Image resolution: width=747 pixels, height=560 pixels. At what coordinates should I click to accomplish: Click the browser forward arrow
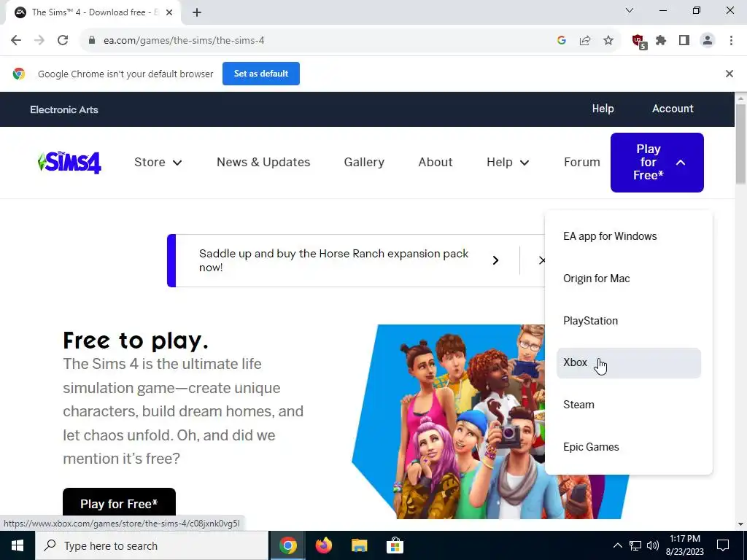(39, 41)
